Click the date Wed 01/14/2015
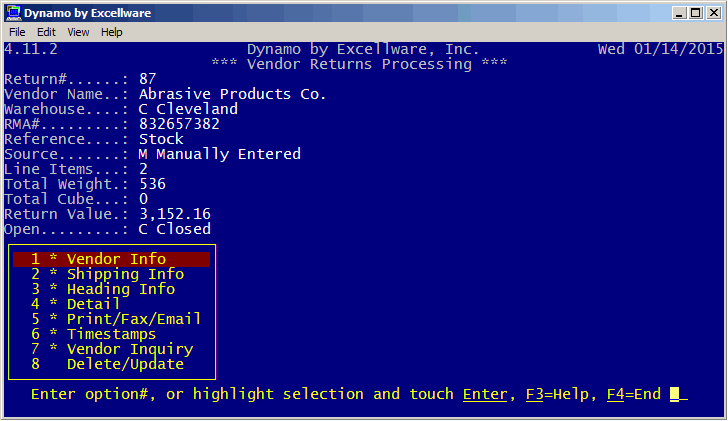This screenshot has width=728, height=421. (x=661, y=49)
